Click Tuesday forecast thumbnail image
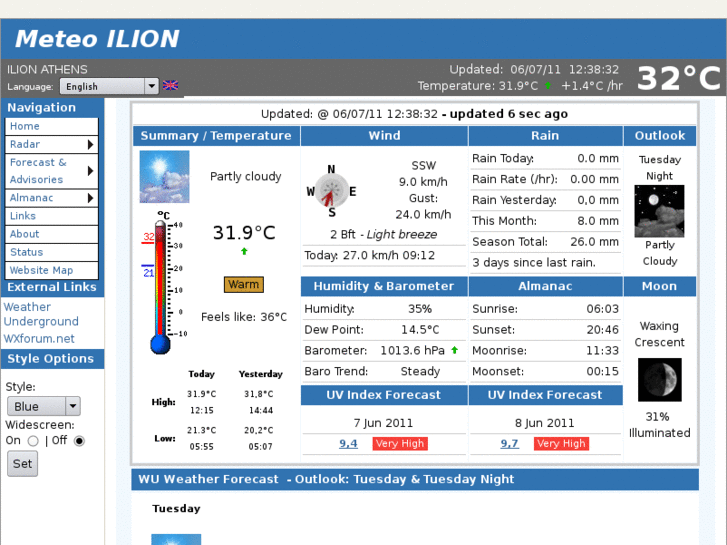The height and width of the screenshot is (545, 727). pyautogui.click(x=176, y=539)
